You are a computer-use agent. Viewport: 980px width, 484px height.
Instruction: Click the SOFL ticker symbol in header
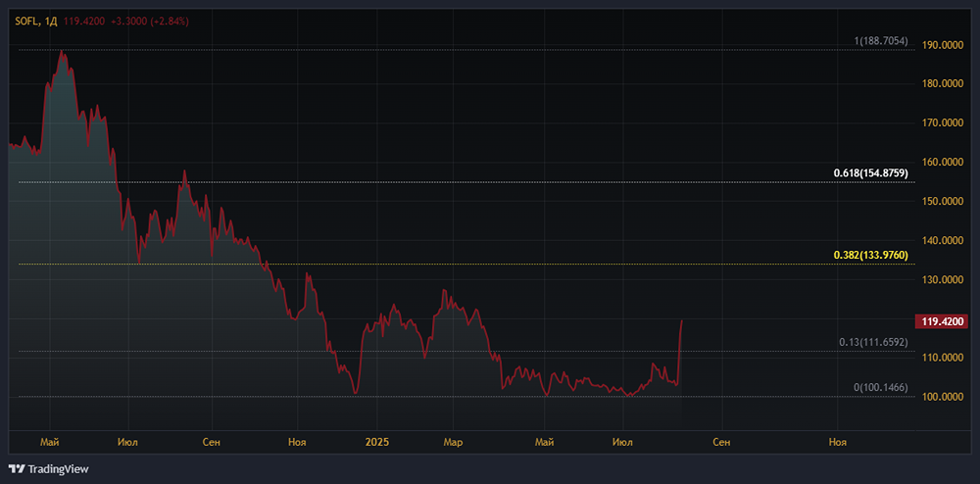click(26, 21)
